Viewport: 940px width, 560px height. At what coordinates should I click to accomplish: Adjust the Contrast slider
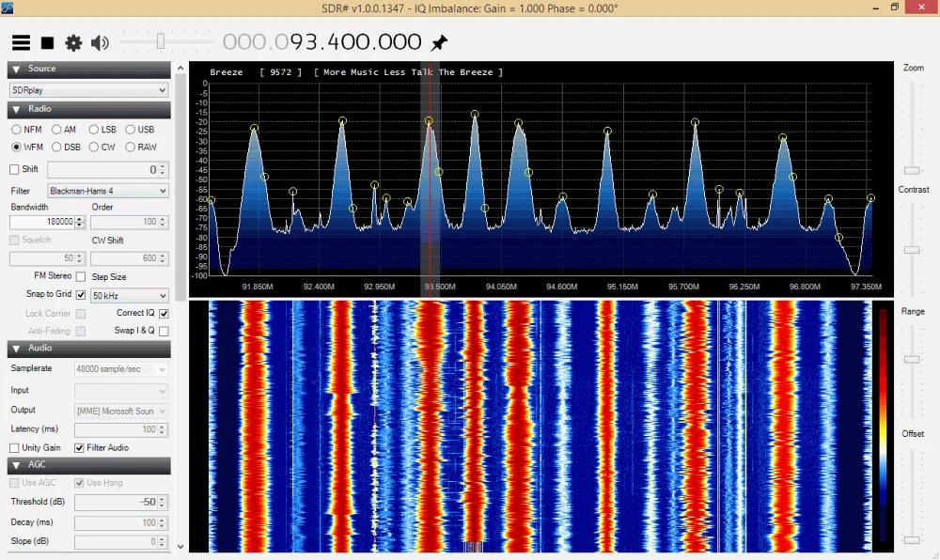(912, 250)
